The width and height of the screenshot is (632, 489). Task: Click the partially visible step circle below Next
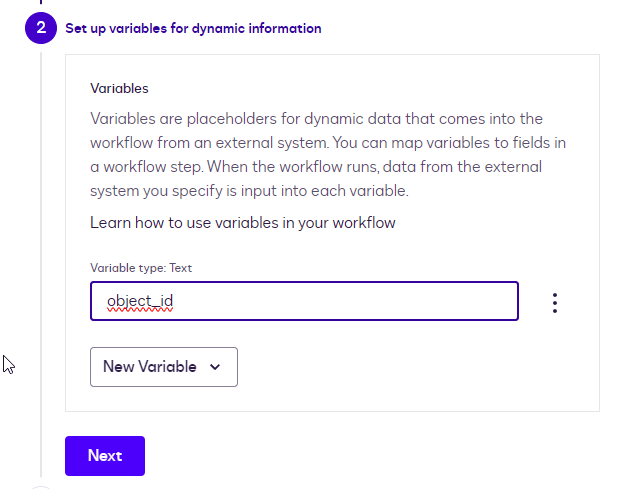coord(41,487)
